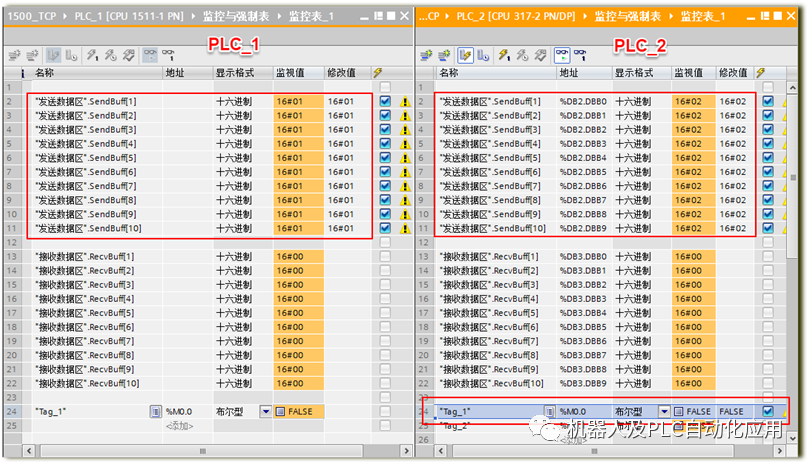The width and height of the screenshot is (809, 464).
Task: Open display format dropdown for PLC_2 Tag_1
Action: (664, 411)
